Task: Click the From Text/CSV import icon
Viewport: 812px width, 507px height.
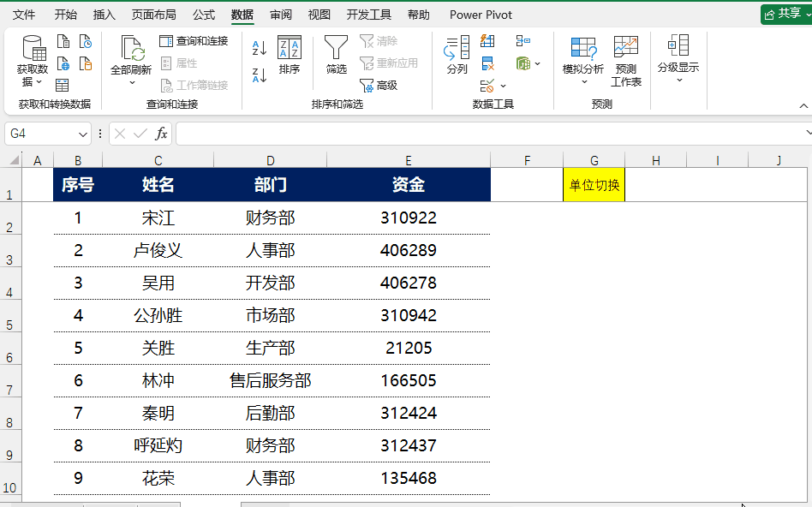Action: coord(63,41)
